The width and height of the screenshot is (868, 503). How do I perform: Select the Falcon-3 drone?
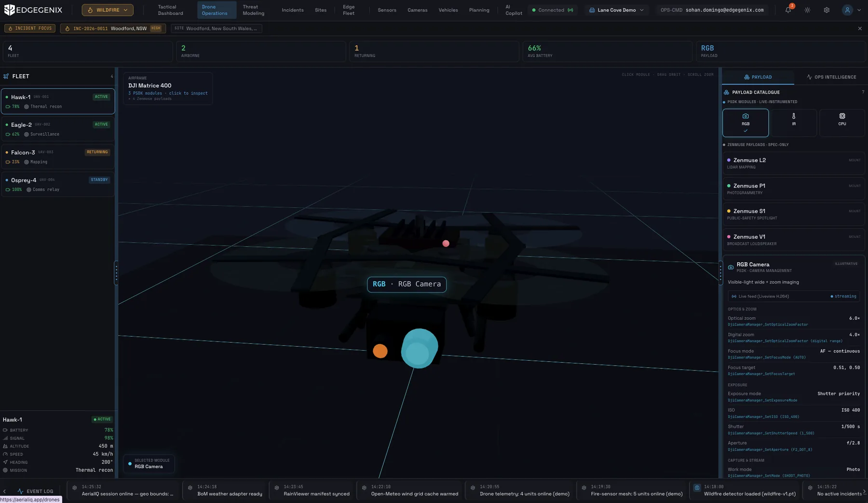click(x=58, y=157)
